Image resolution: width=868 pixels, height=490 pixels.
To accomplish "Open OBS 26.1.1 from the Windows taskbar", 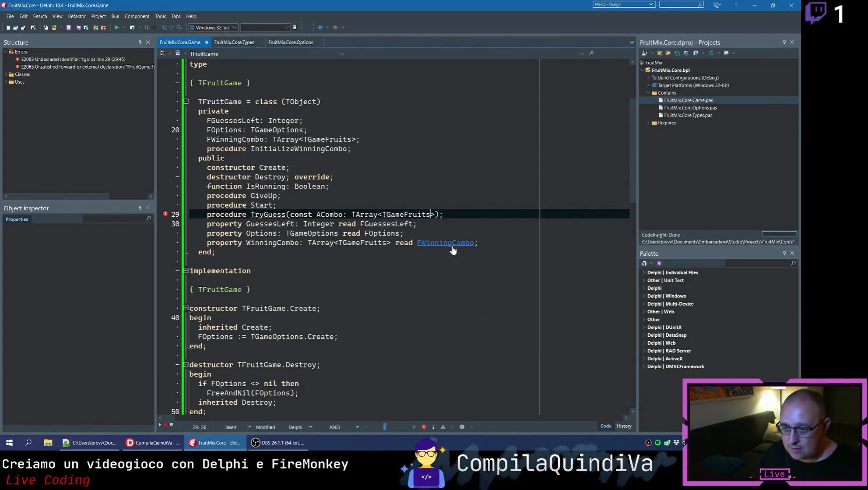I will coord(278,443).
